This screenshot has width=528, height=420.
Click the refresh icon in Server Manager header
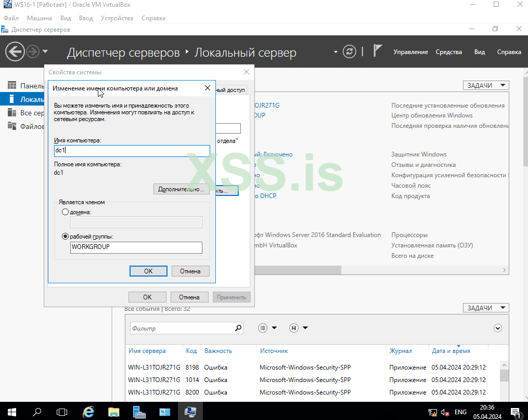pyautogui.click(x=350, y=51)
